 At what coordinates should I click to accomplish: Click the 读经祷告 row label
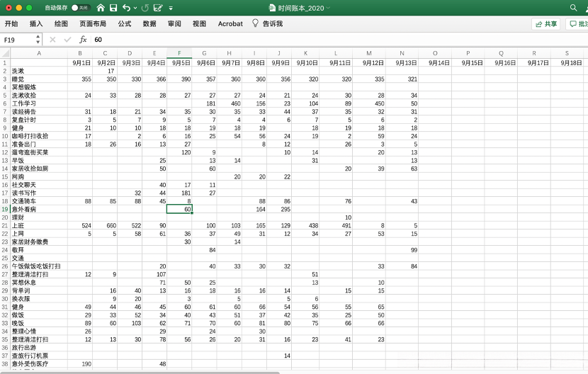23,112
